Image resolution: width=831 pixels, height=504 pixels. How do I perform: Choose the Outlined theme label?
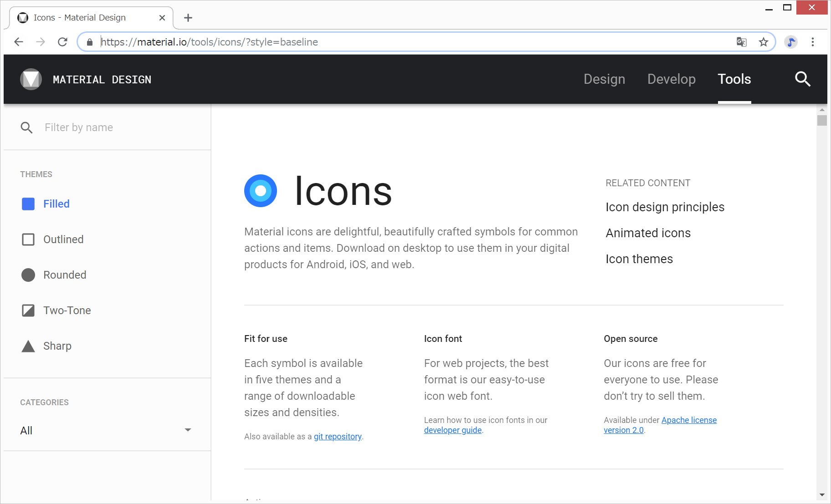[x=63, y=239]
